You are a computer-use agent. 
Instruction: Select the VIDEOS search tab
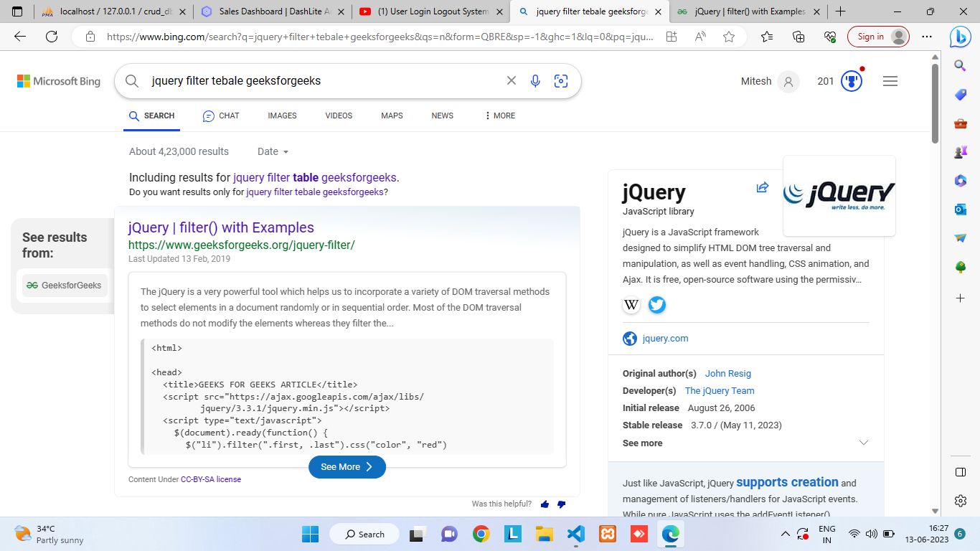pyautogui.click(x=339, y=116)
